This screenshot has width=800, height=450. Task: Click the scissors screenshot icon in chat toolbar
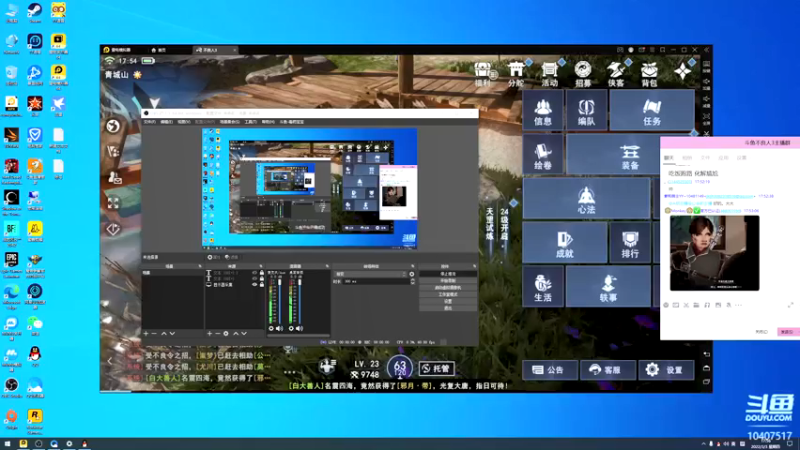[686, 305]
